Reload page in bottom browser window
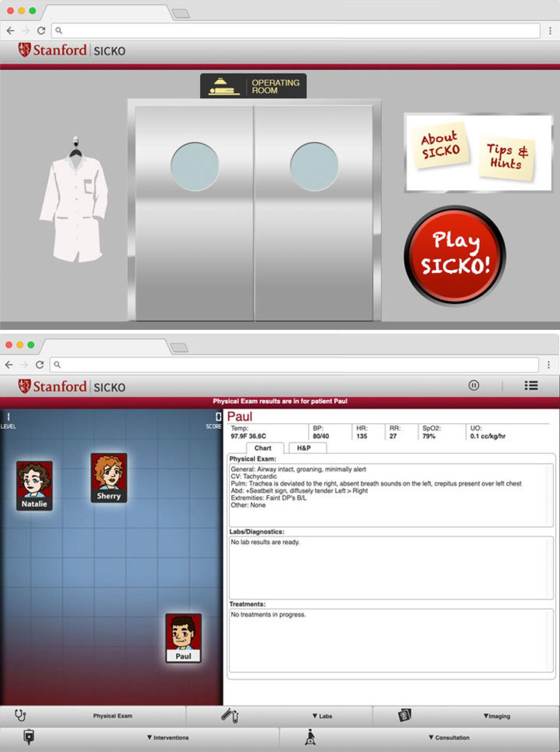Screen dimensions: 560x752 (x=40, y=365)
